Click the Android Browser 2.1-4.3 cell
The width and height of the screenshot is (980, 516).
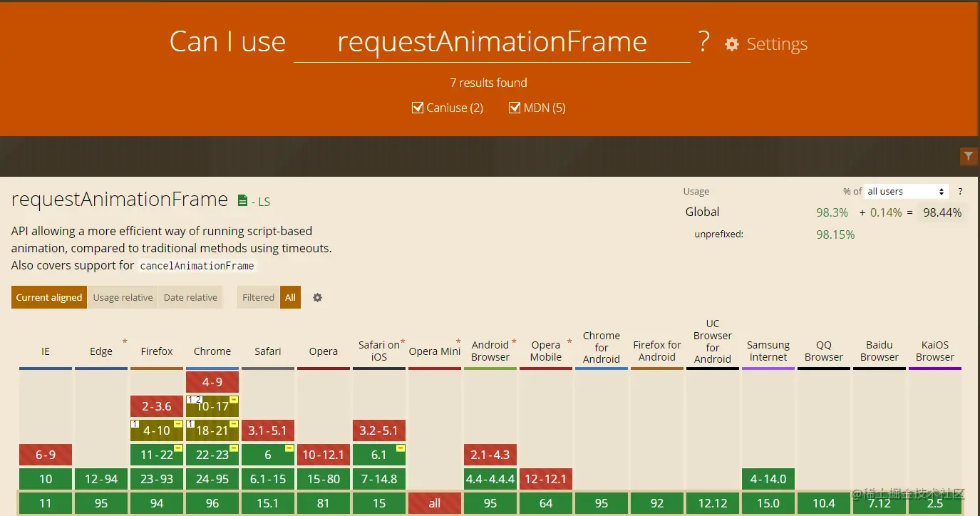pos(490,455)
